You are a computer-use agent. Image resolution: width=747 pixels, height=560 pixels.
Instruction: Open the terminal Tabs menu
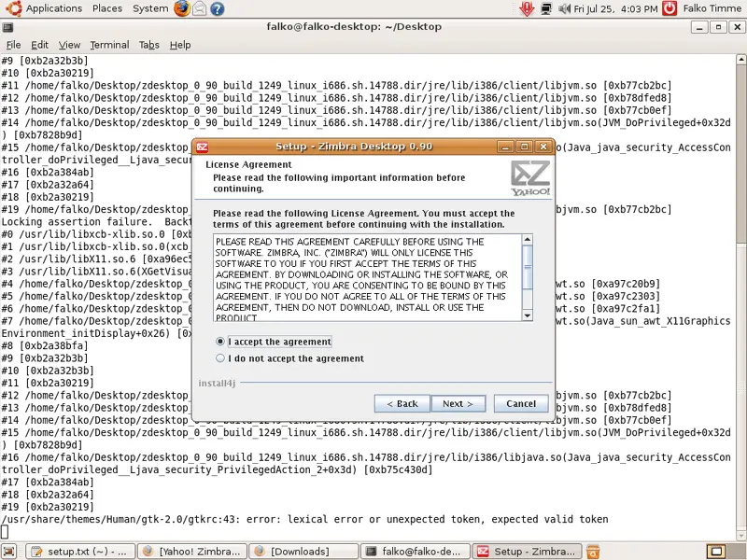(x=148, y=45)
